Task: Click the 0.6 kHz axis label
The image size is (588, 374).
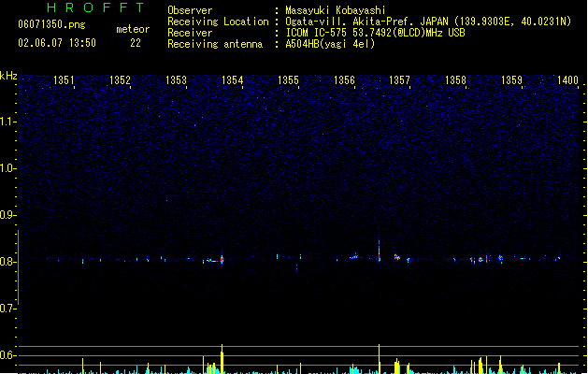Action: point(7,355)
